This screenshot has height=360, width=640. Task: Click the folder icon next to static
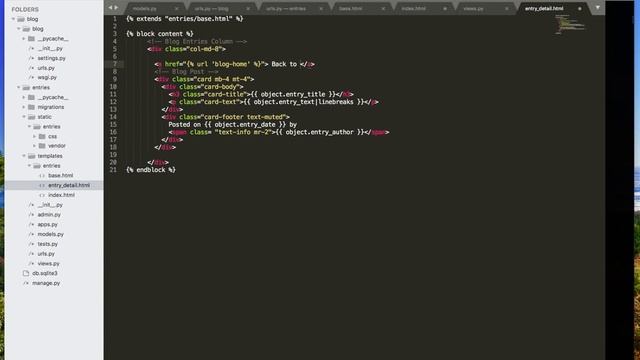point(31,117)
